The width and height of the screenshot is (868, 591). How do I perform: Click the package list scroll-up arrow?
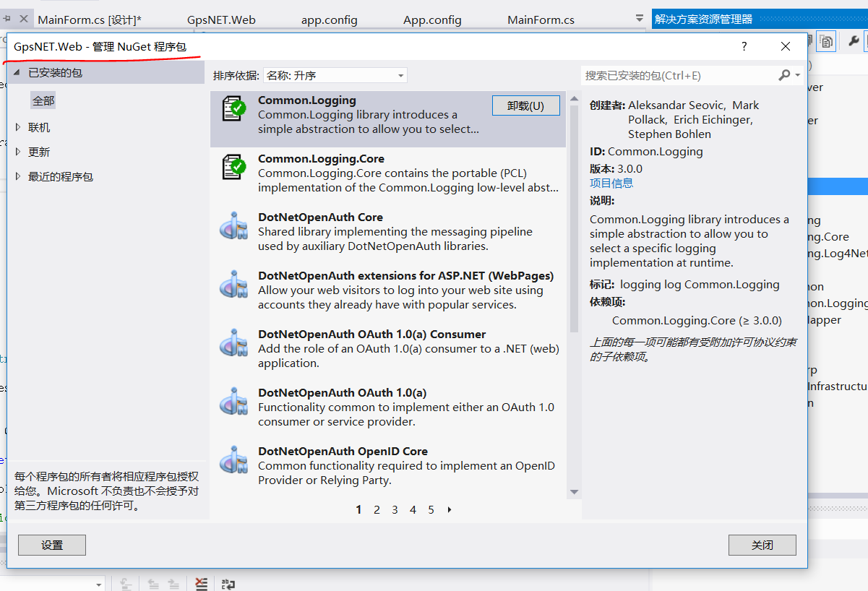pyautogui.click(x=574, y=98)
